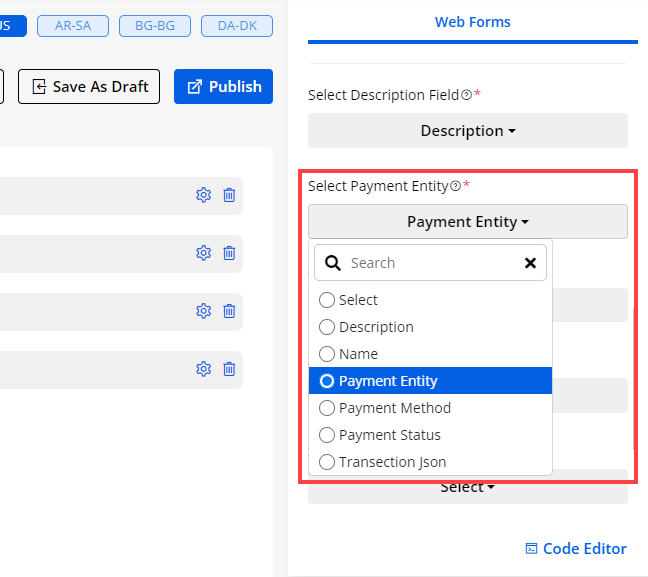Image resolution: width=648 pixels, height=577 pixels.
Task: Click the gear icon in the first row
Action: click(x=204, y=195)
